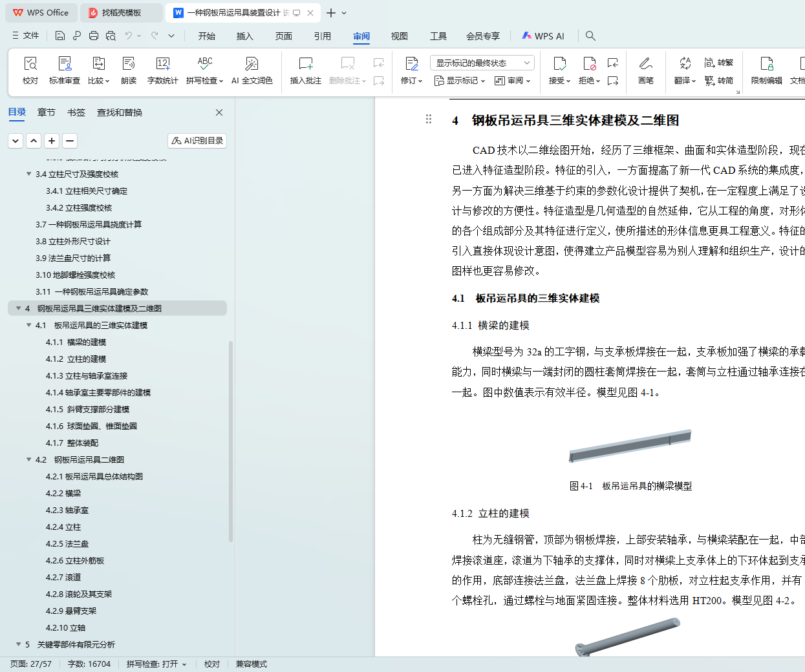Switch to the 找稻壳模板 window tab
This screenshot has height=672, width=805.
122,12
